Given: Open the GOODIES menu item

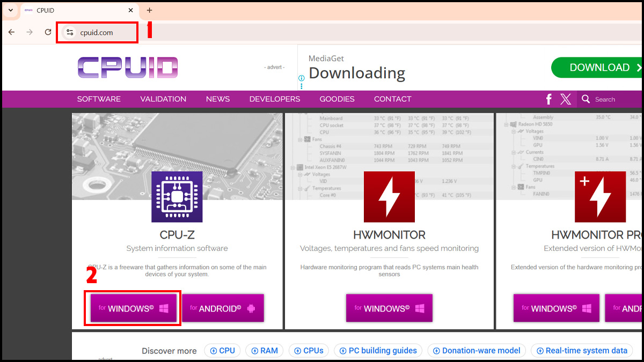Looking at the screenshot, I should (x=337, y=99).
